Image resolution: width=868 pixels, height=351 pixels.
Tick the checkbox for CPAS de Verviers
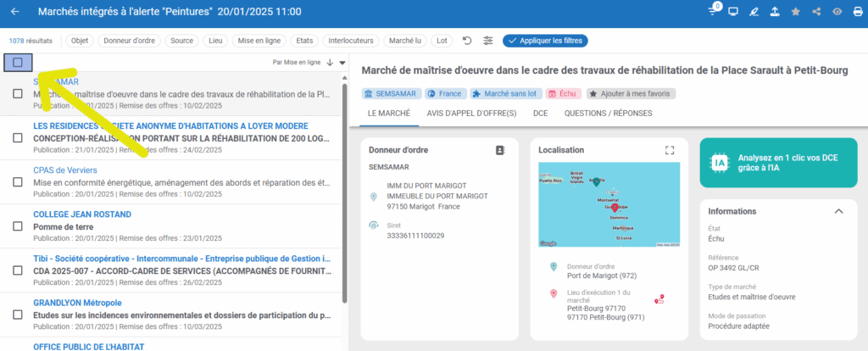18,181
